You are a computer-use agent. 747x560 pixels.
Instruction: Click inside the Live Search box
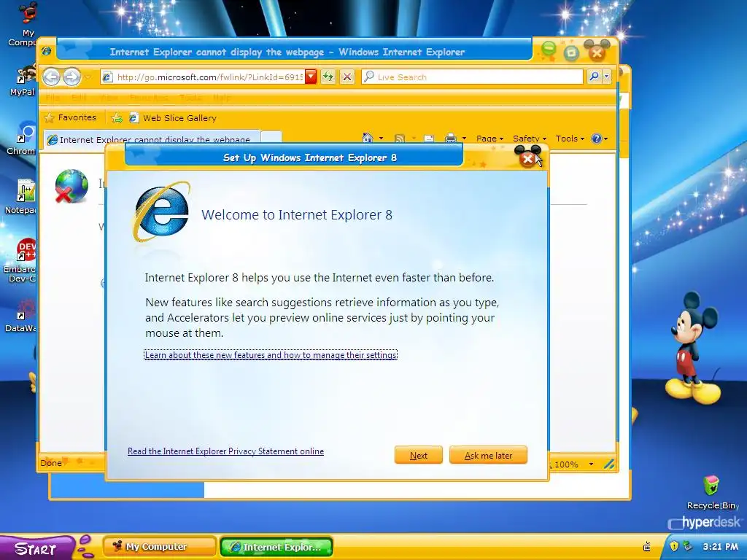click(472, 77)
